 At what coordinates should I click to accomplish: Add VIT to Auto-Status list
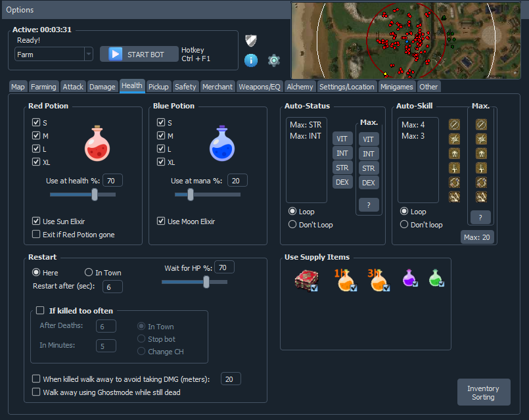[x=342, y=139]
